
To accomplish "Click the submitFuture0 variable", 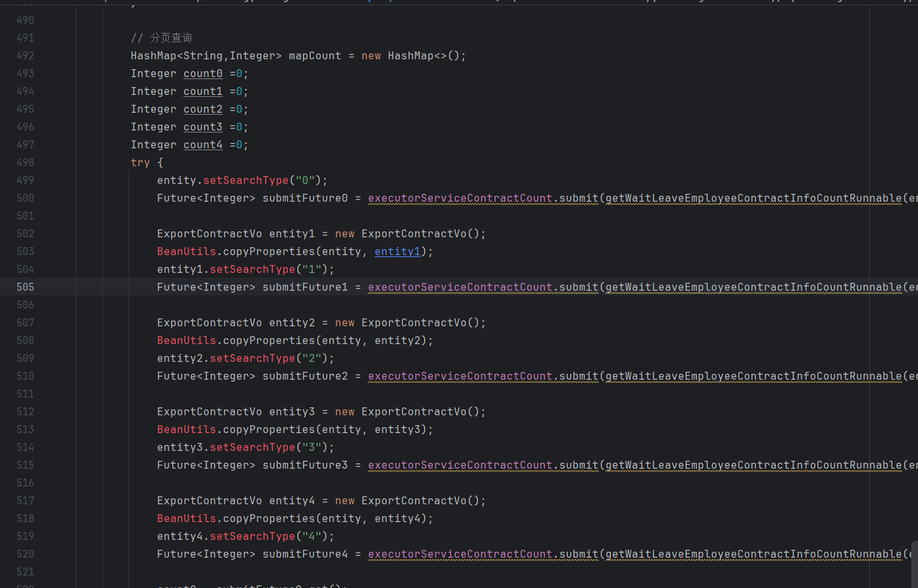I will pos(305,198).
